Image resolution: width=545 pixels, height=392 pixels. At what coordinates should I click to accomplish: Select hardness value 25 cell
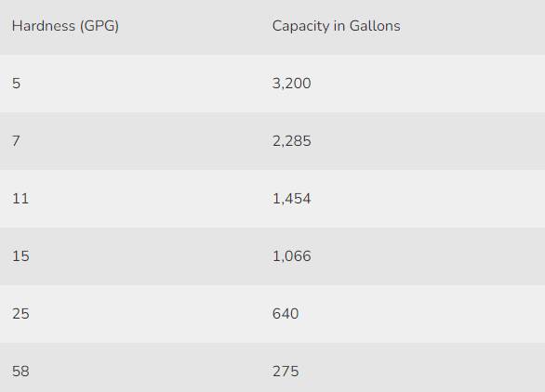pos(20,314)
